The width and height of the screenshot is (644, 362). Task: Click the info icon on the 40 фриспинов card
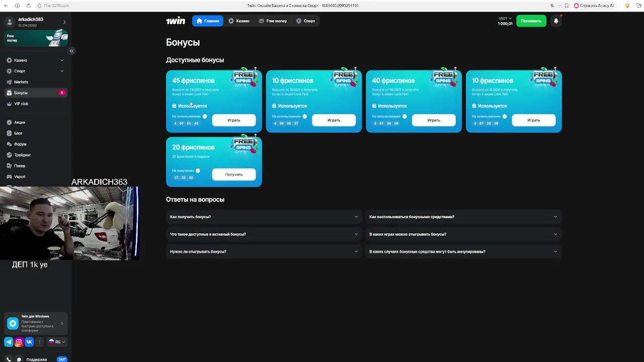pyautogui.click(x=405, y=117)
